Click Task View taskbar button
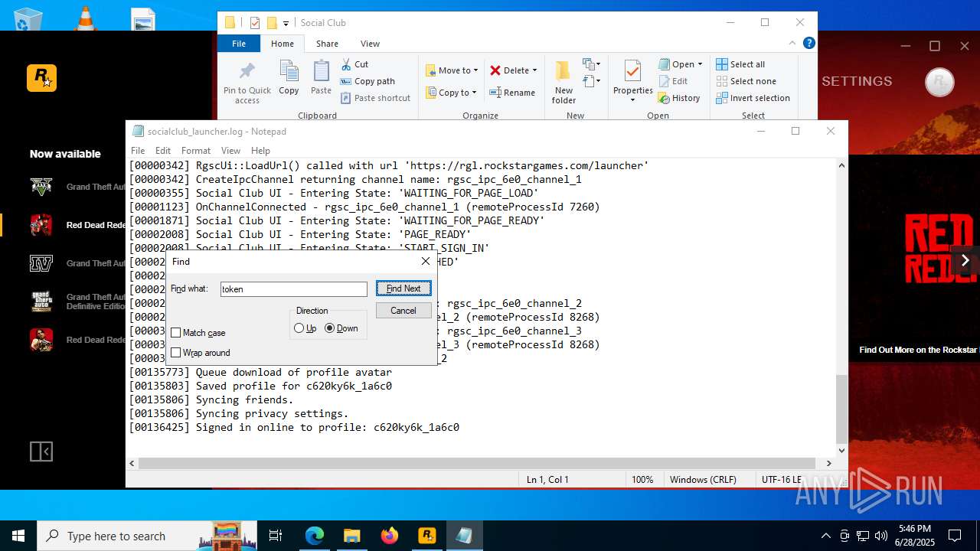 pyautogui.click(x=276, y=536)
